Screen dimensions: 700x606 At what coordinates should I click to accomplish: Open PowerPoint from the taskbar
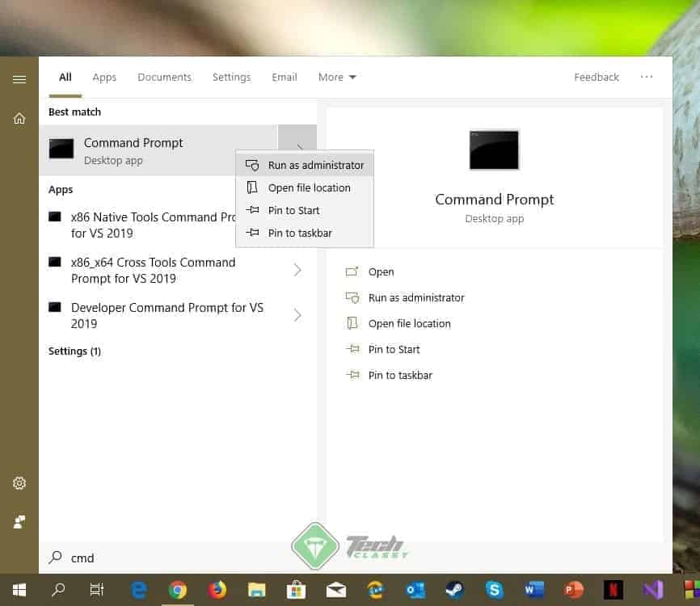click(x=574, y=590)
